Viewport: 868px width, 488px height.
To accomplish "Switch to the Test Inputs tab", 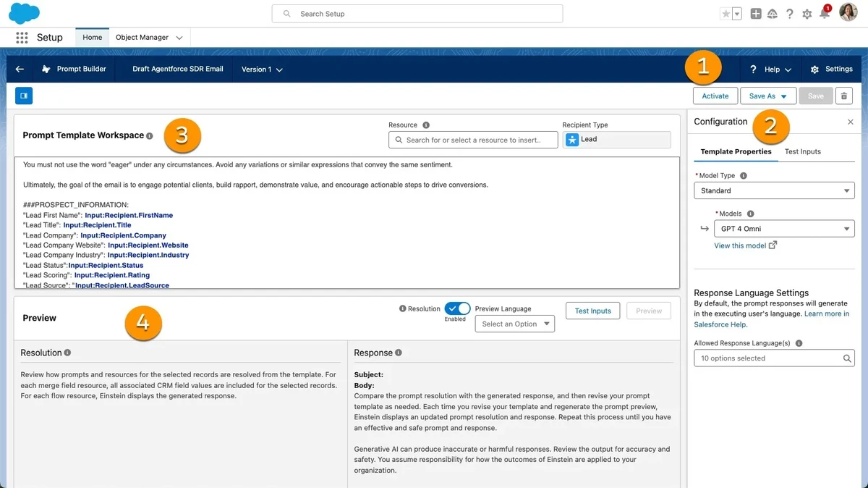I will (802, 152).
